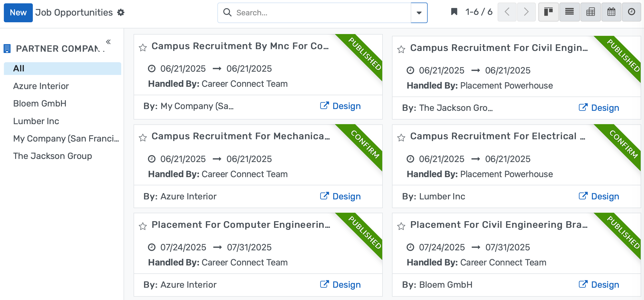Open Design link on Bloem GmbH card

[605, 284]
